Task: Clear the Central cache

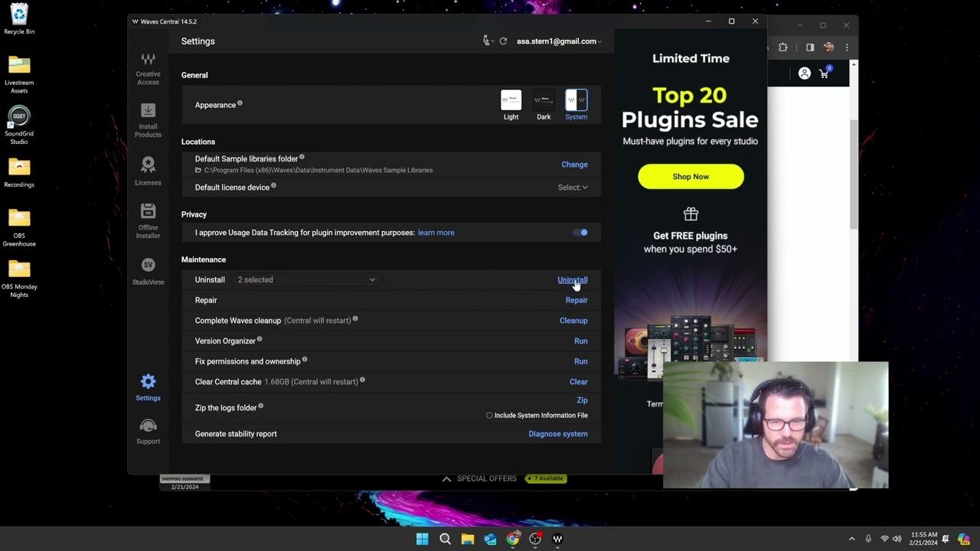Action: coord(579,382)
